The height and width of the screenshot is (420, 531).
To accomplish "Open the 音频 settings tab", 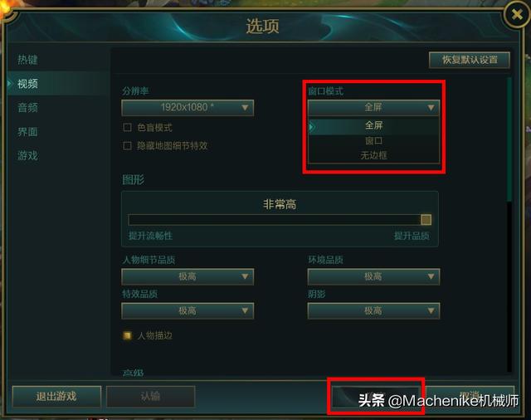I will click(x=27, y=108).
